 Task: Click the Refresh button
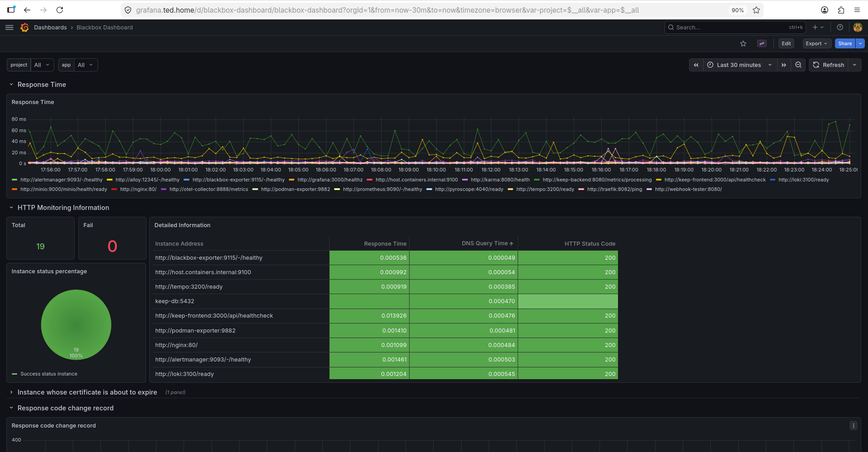829,65
